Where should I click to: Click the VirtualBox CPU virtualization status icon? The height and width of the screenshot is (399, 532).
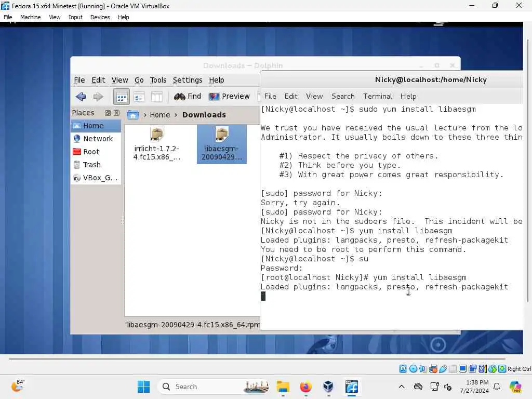point(483,369)
